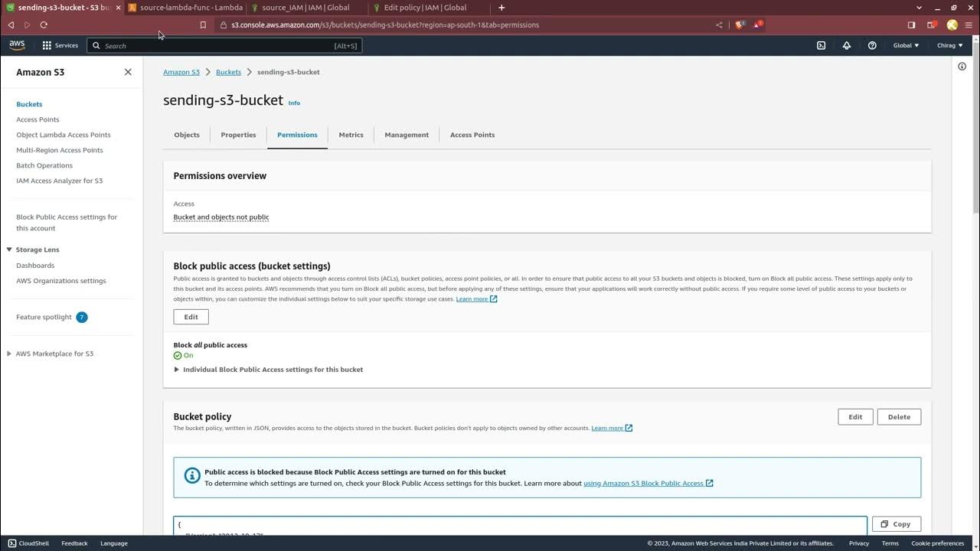Open a new browser tab

pos(501,8)
